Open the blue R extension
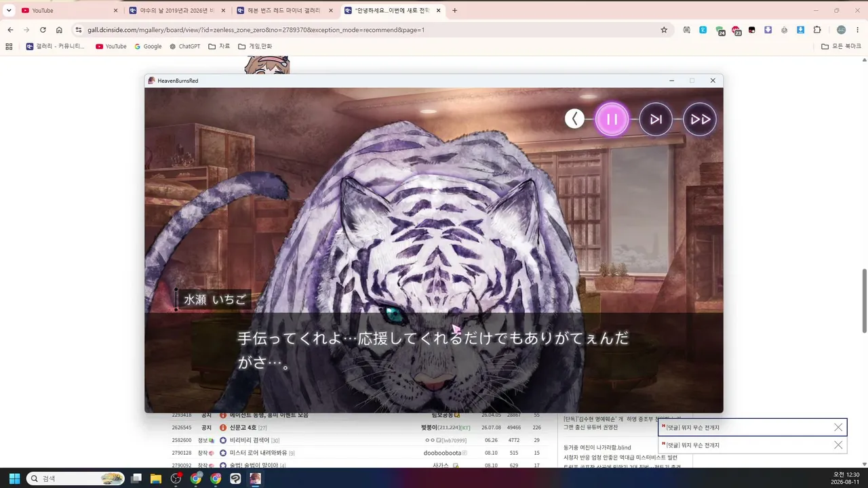 (703, 30)
